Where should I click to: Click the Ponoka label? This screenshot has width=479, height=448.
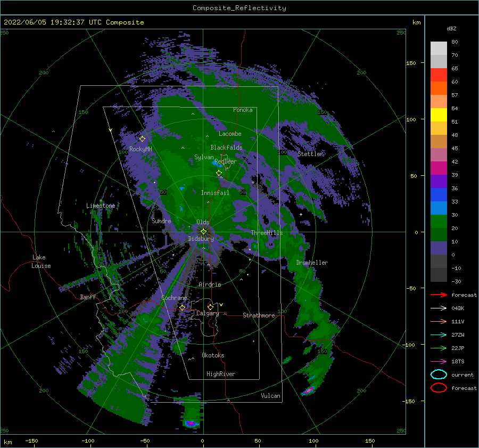click(x=243, y=110)
